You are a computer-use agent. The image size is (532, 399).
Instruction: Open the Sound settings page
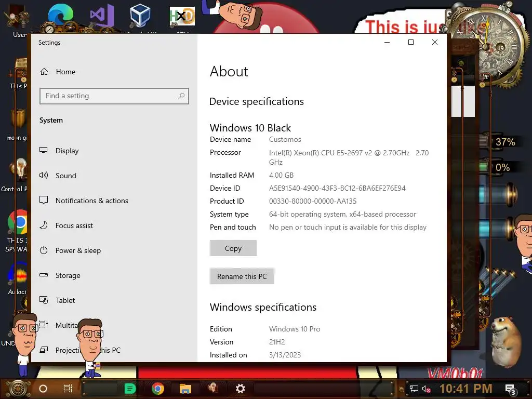tap(66, 176)
